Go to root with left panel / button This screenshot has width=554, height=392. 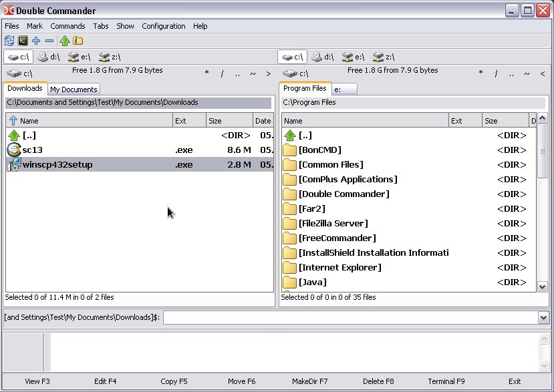(222, 73)
